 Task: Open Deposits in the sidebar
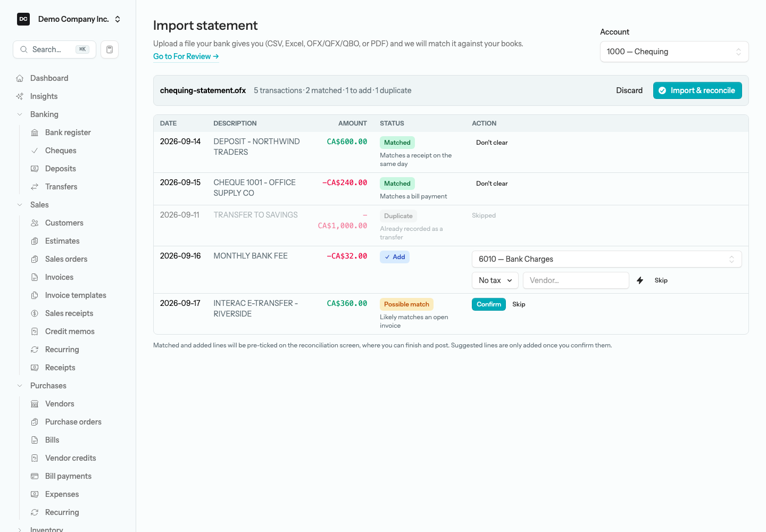pos(61,169)
